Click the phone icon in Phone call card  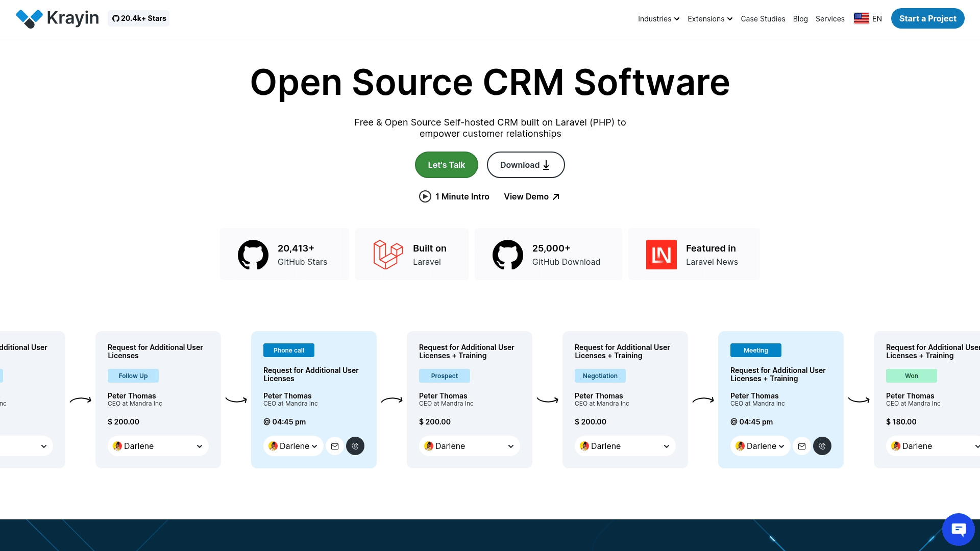click(x=355, y=446)
